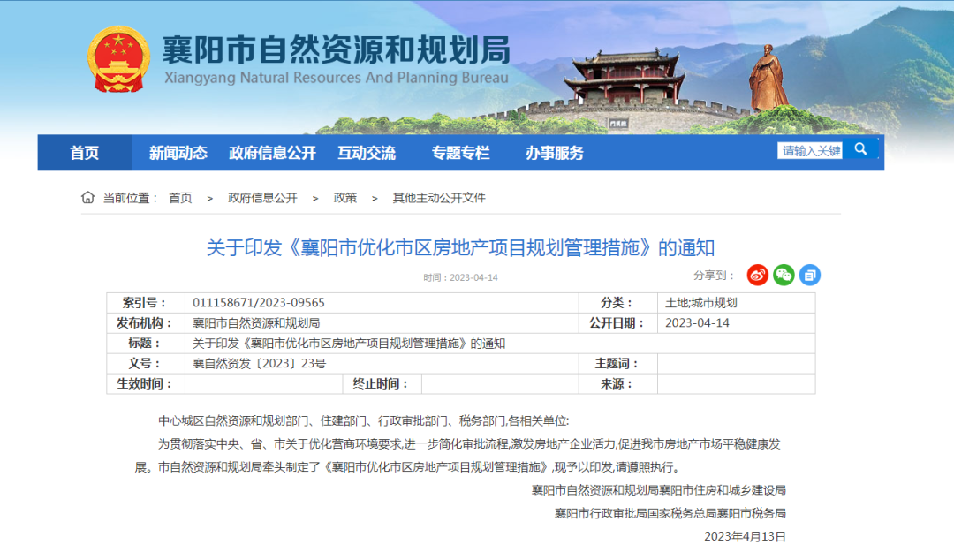
Task: Open the 办事服务 navigation menu
Action: coord(555,153)
